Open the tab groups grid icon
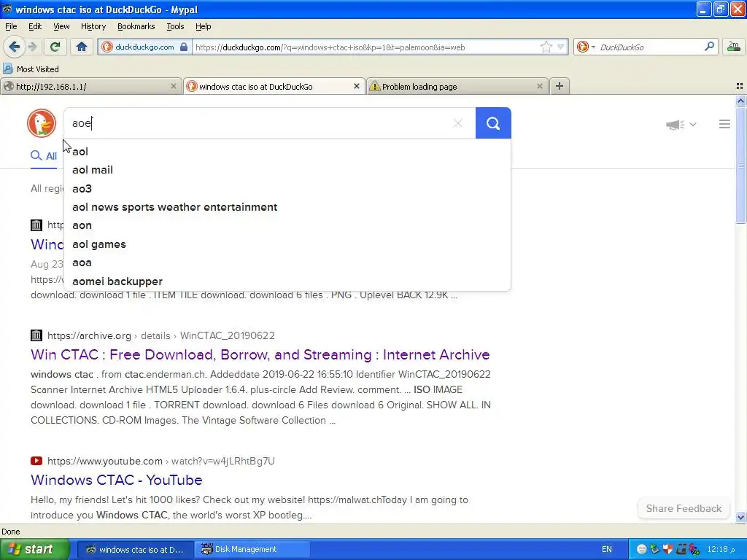747x560 pixels. click(x=740, y=86)
